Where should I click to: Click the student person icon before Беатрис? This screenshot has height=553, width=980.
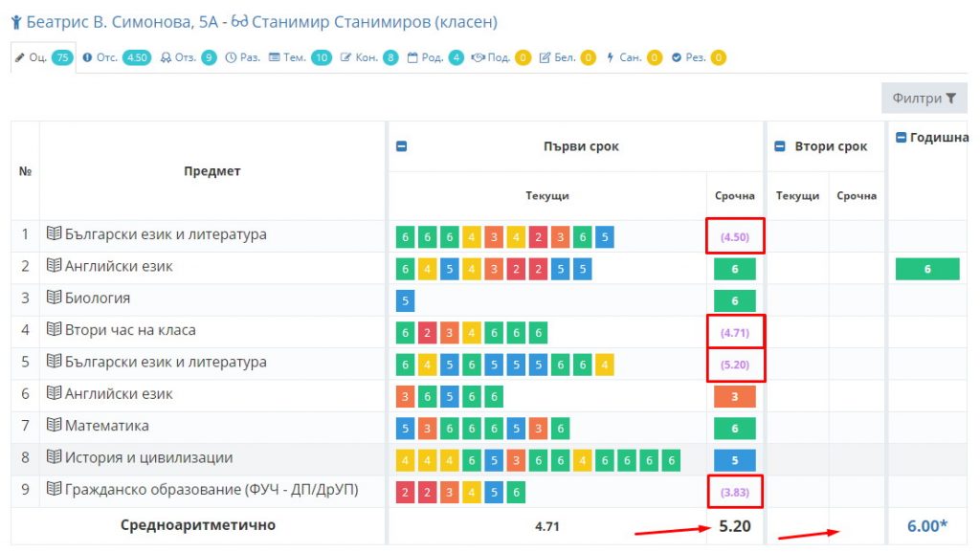coord(16,22)
